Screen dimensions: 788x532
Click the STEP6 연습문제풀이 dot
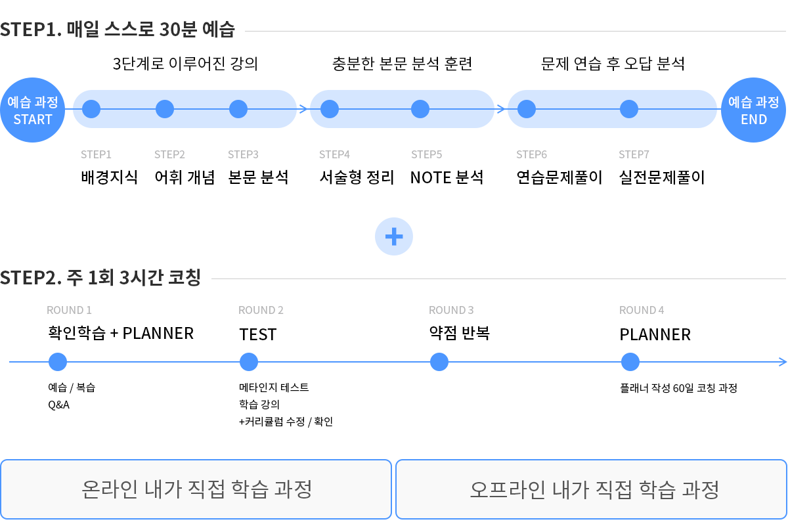(x=527, y=109)
